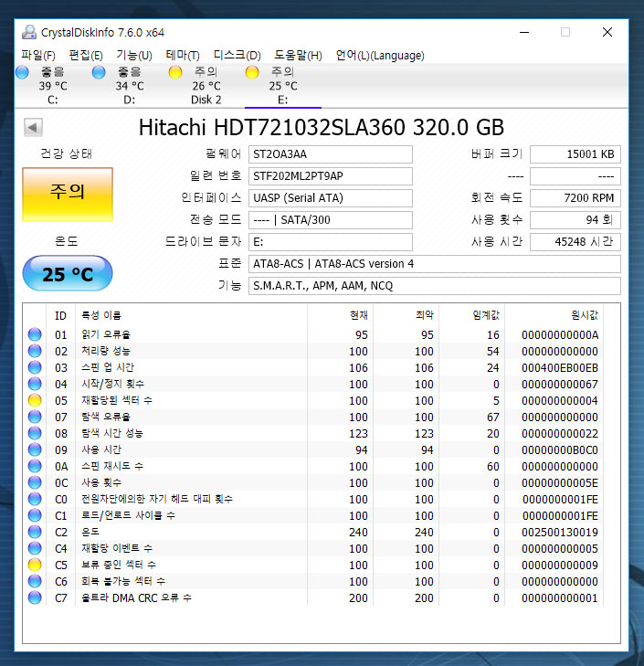Image resolution: width=644 pixels, height=666 pixels.
Task: Select raw value 00000000B0C0
Action: pyautogui.click(x=560, y=449)
